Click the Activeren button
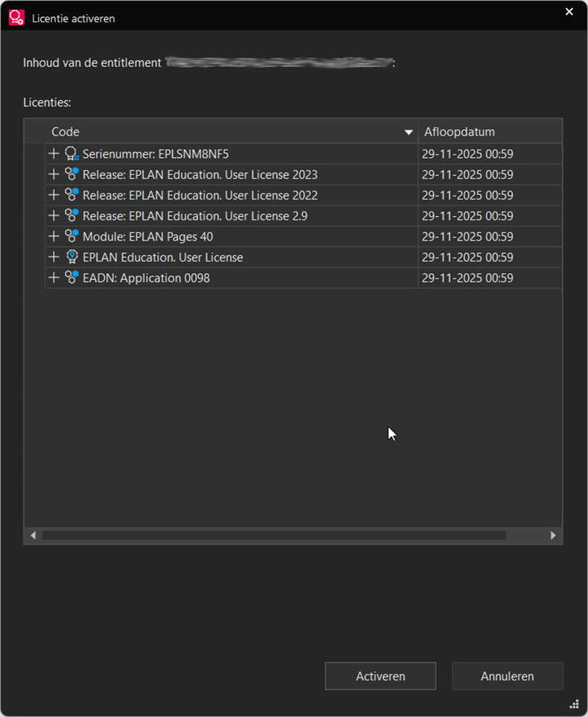This screenshot has height=717, width=588. pyautogui.click(x=380, y=676)
